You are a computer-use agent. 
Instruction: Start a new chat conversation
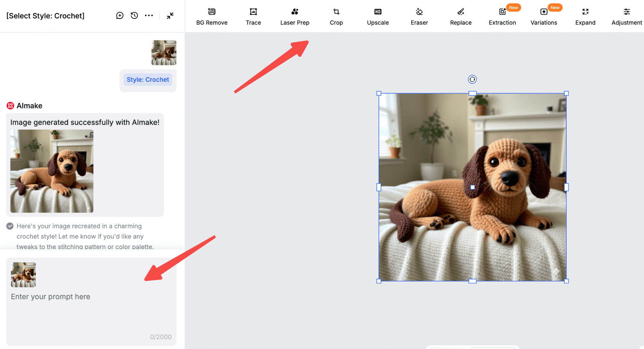(120, 16)
